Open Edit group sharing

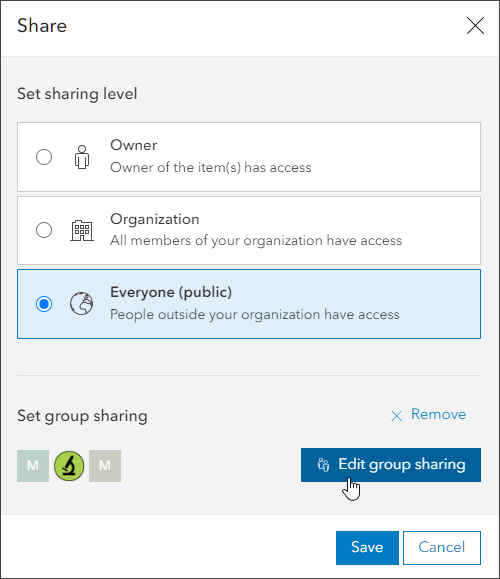click(391, 465)
